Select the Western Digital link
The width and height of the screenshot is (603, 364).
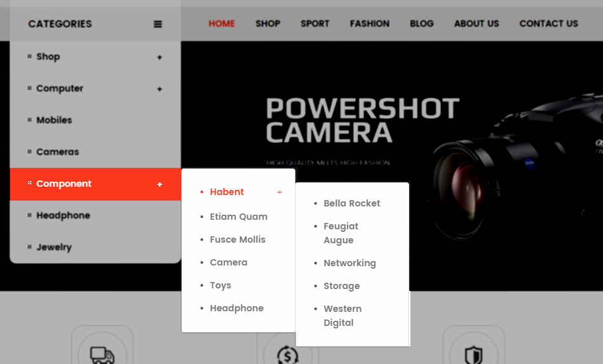click(x=342, y=316)
